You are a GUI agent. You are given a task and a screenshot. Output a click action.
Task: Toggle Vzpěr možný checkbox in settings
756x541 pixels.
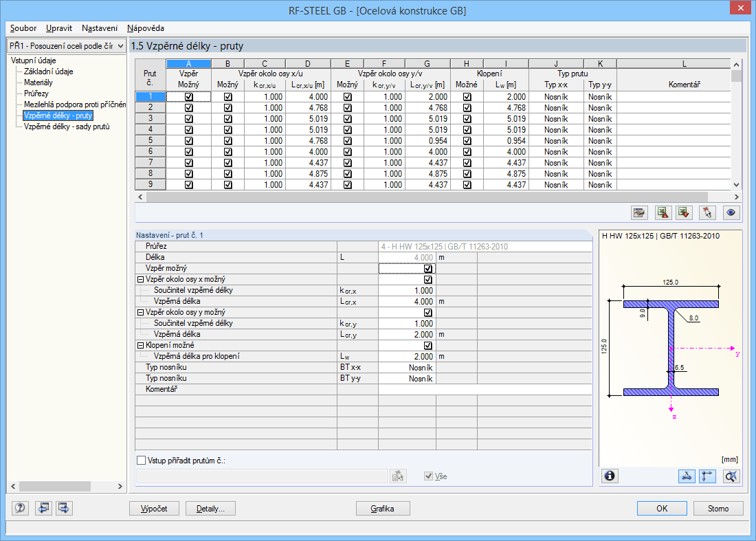pos(427,269)
